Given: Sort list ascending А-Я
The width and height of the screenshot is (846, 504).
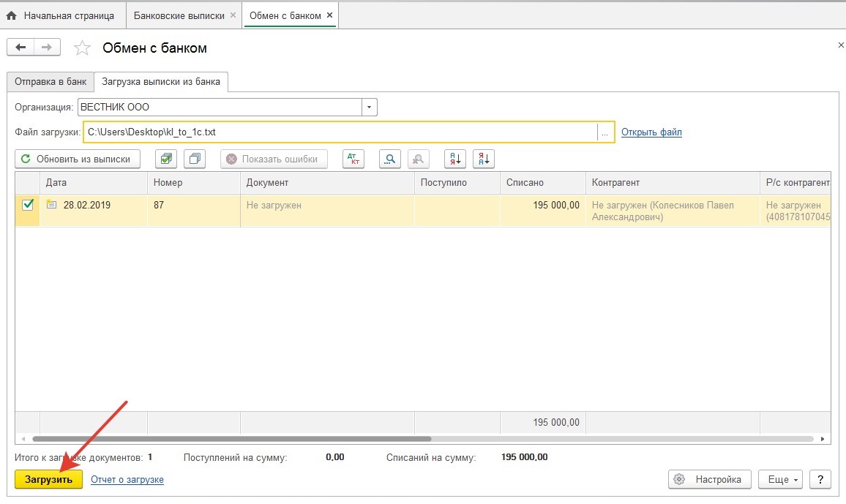Looking at the screenshot, I should 455,159.
